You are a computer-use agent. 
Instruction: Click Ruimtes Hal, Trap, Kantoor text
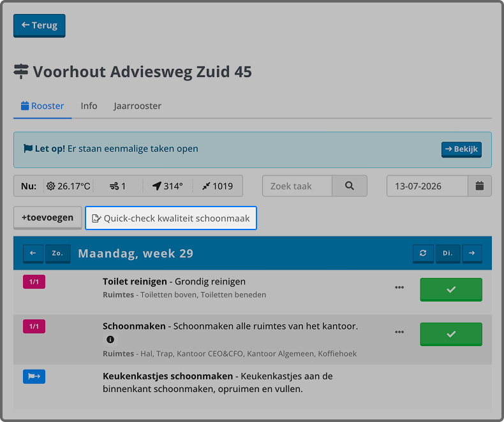point(230,354)
